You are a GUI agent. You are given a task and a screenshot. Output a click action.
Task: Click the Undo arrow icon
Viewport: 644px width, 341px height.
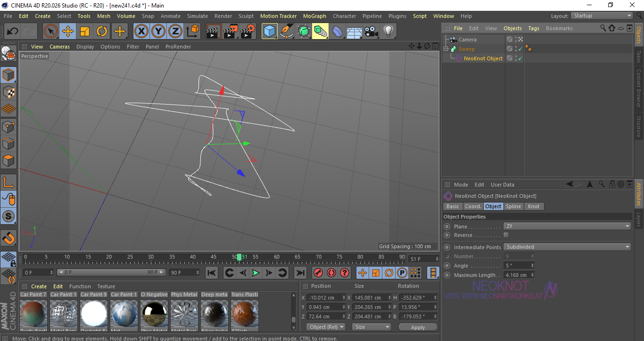pyautogui.click(x=12, y=32)
